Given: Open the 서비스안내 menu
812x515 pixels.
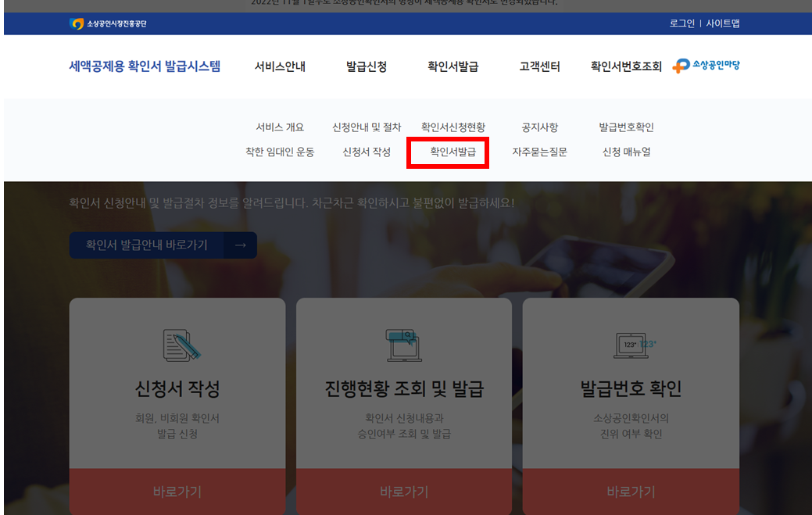Looking at the screenshot, I should click(x=280, y=66).
